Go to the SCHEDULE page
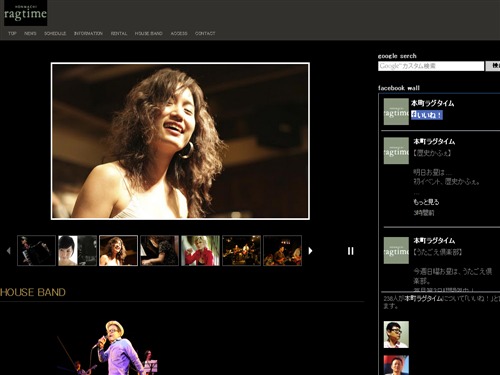500x375 pixels. (55, 33)
